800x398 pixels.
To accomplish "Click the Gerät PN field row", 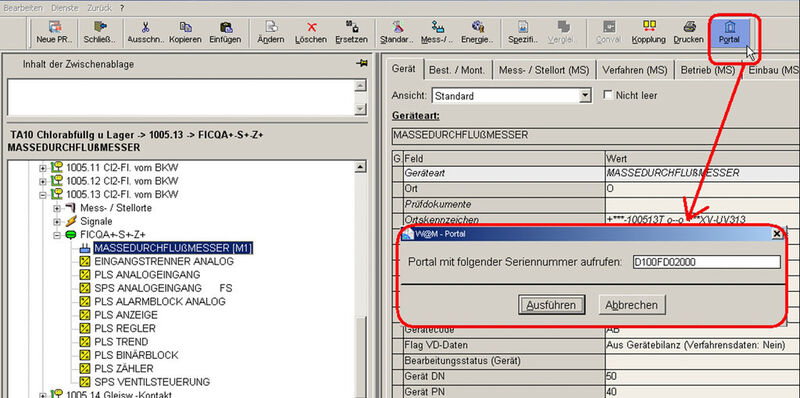I will click(596, 392).
